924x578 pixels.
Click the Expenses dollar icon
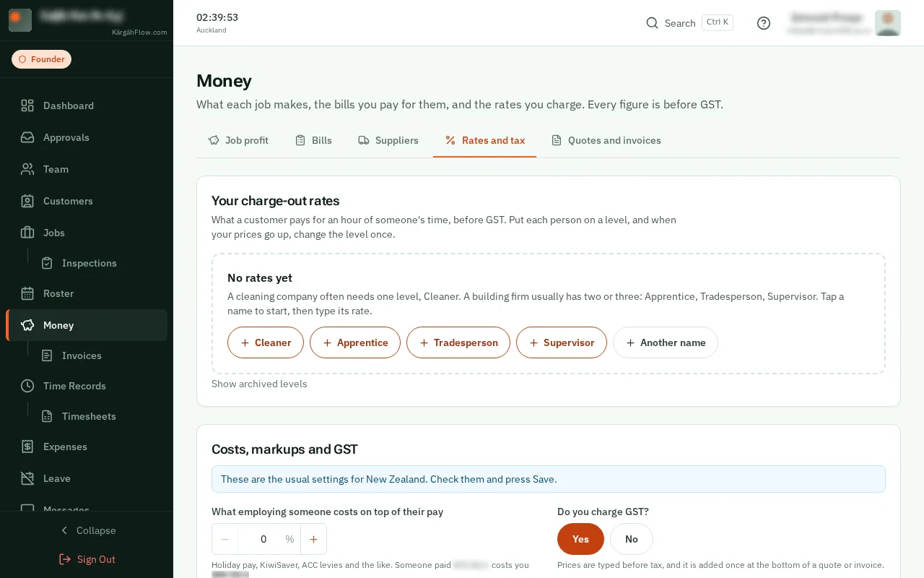27,447
